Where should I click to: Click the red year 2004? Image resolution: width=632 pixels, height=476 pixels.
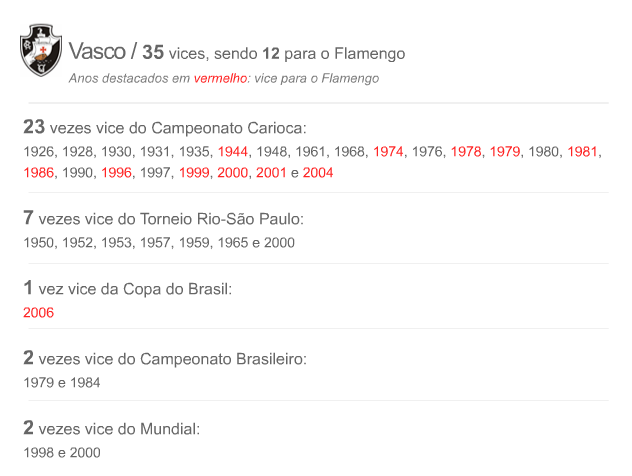pos(318,172)
